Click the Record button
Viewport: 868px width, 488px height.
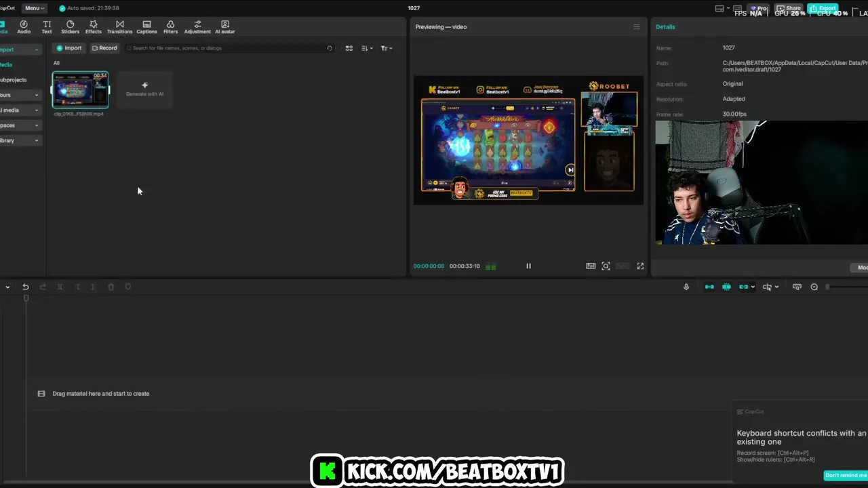(105, 48)
